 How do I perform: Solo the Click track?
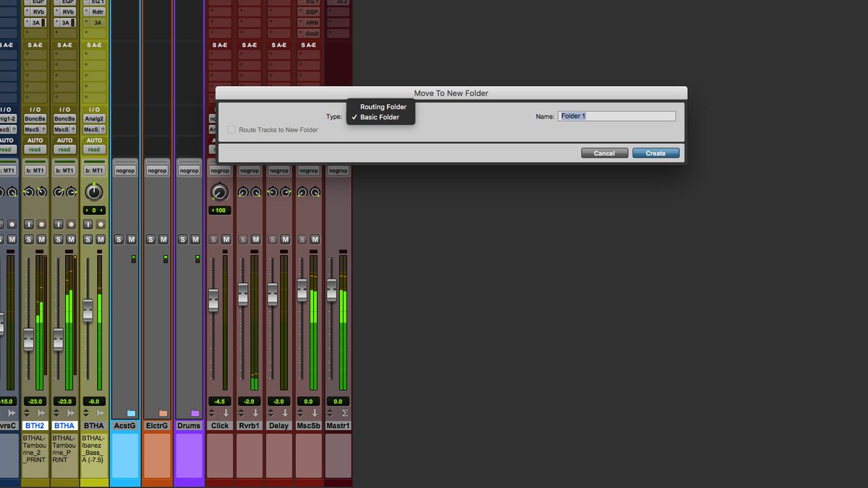click(214, 238)
